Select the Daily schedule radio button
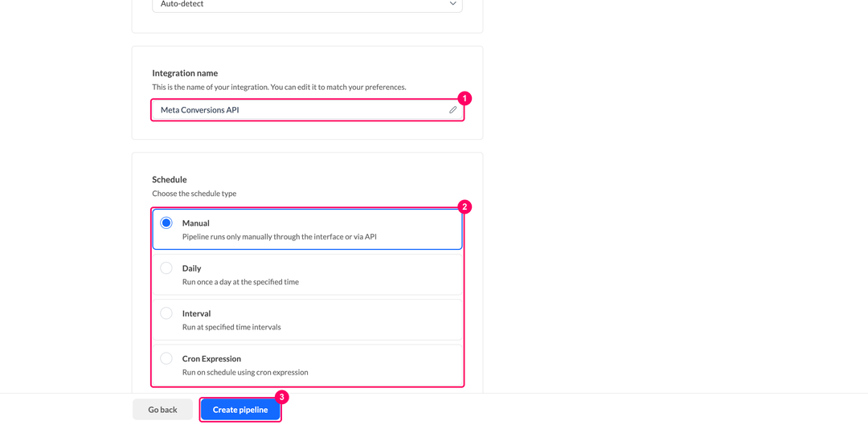 [x=166, y=268]
